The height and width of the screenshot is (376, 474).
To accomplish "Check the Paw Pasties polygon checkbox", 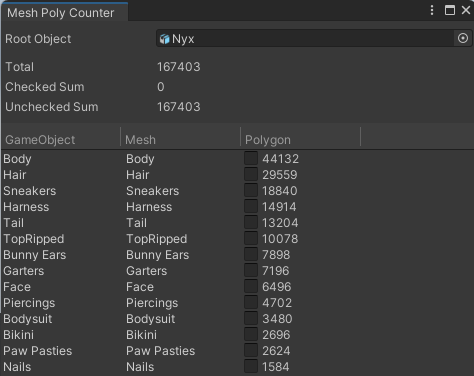I will (251, 350).
